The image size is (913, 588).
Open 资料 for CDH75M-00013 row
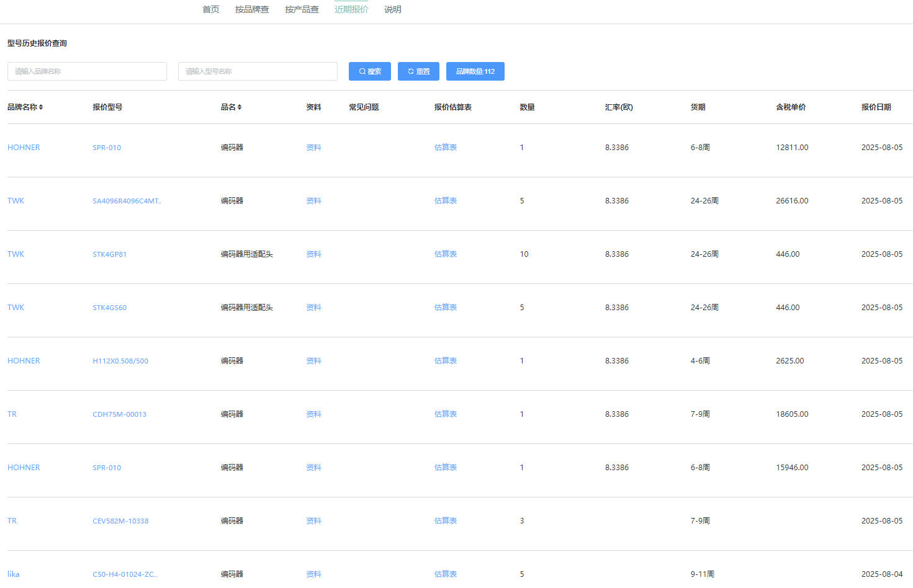pos(313,414)
